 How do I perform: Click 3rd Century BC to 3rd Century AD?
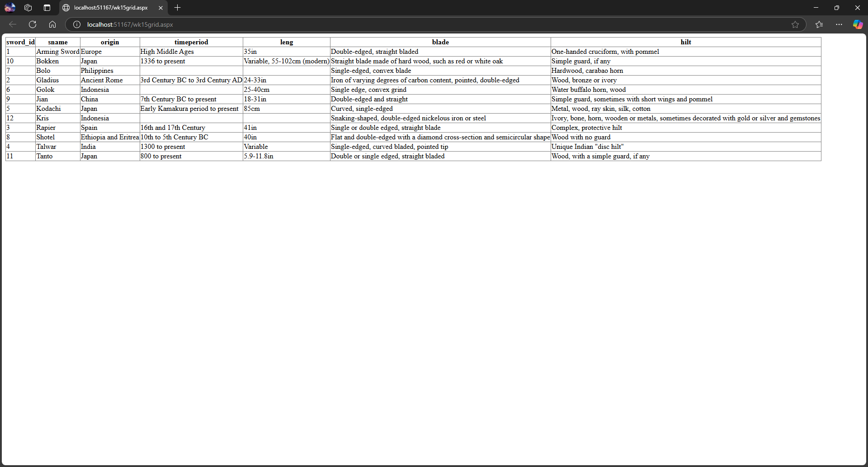(x=191, y=80)
